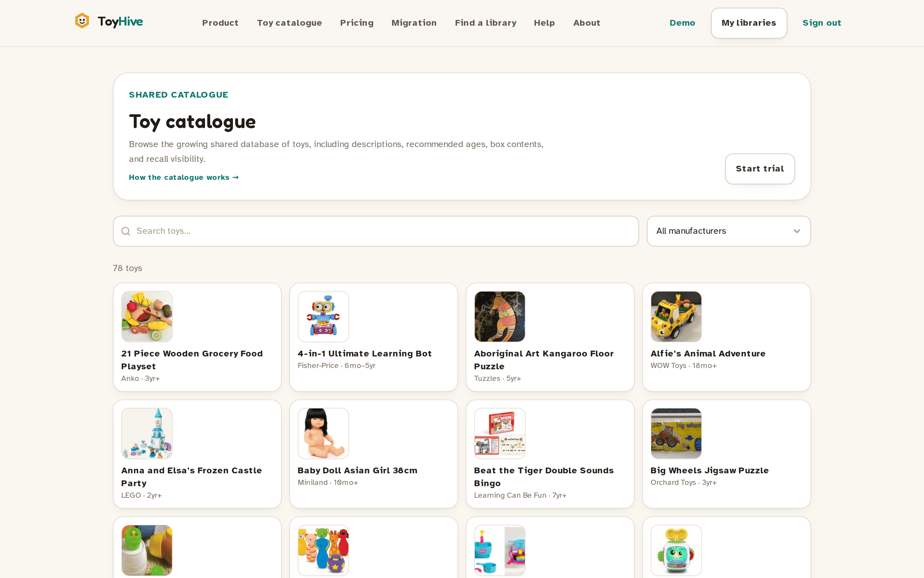The width and height of the screenshot is (924, 578).
Task: Follow the How the catalogue works link
Action: 184,177
